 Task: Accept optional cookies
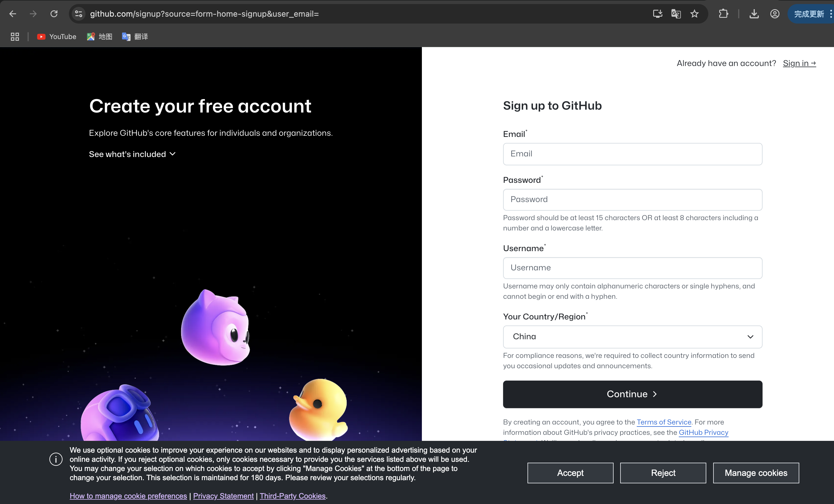click(570, 473)
